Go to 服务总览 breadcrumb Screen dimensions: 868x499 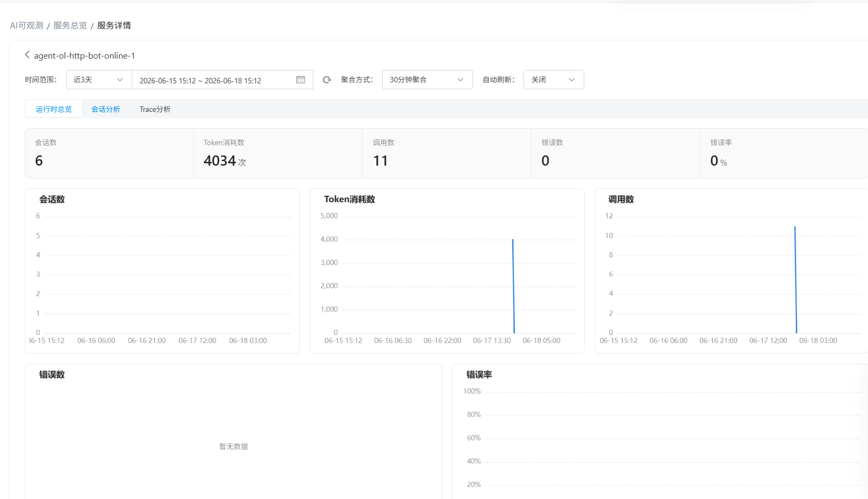pos(70,25)
